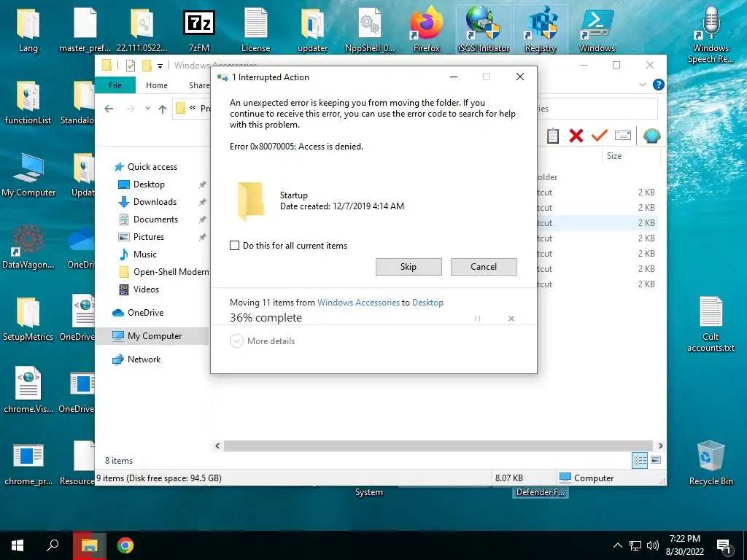Viewport: 747px width, 560px height.
Task: Click the Cancel button in dialog
Action: [484, 267]
